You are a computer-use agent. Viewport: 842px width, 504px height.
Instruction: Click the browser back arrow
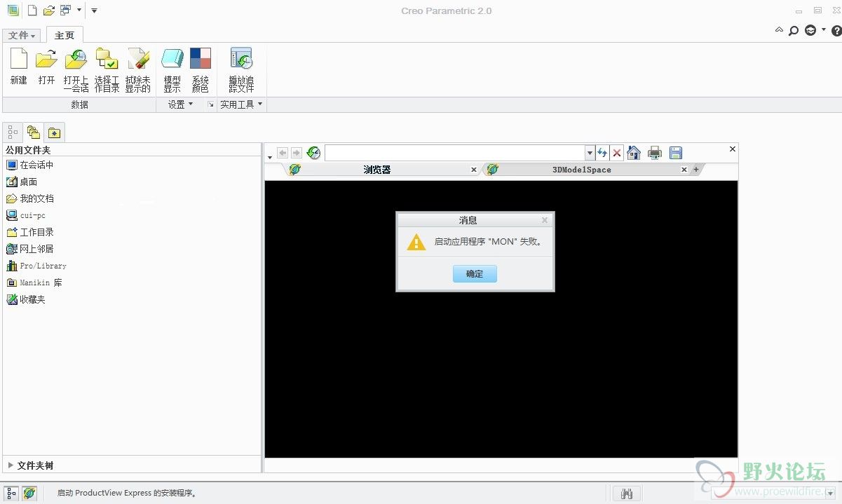coord(283,153)
